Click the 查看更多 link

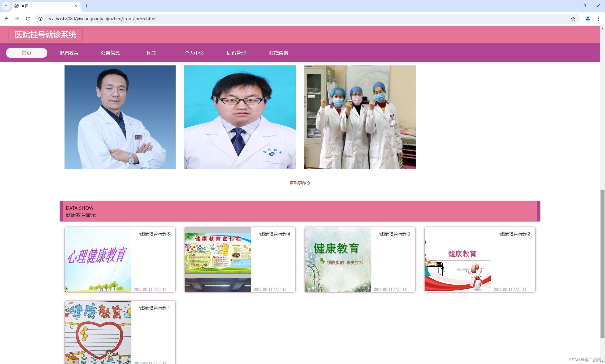click(x=300, y=183)
